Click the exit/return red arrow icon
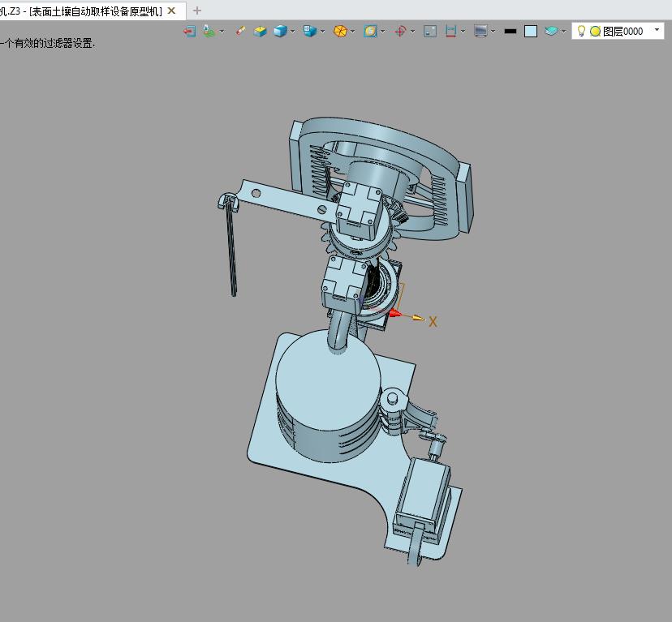Viewport: 672px width, 622px height. (x=189, y=32)
